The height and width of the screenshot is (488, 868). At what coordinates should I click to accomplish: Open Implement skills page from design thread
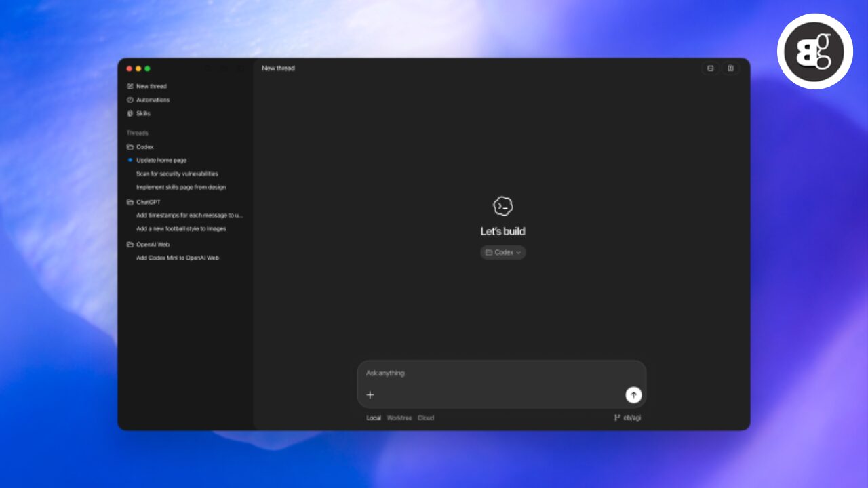[x=181, y=188]
